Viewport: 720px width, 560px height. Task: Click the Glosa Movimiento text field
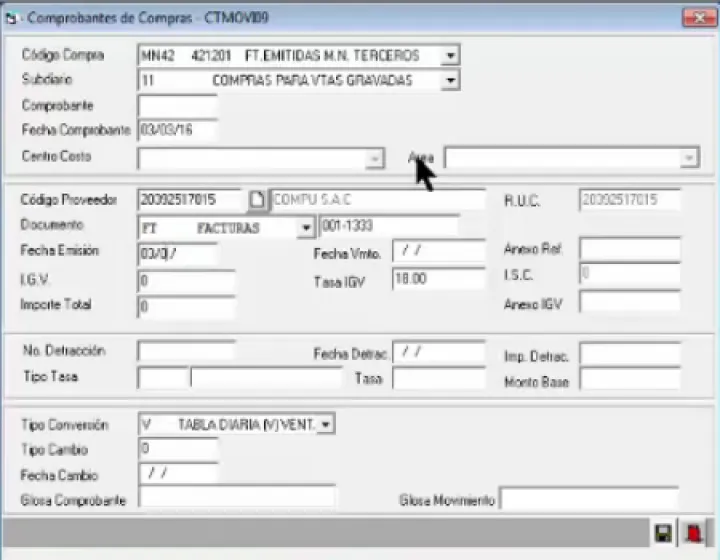(588, 499)
